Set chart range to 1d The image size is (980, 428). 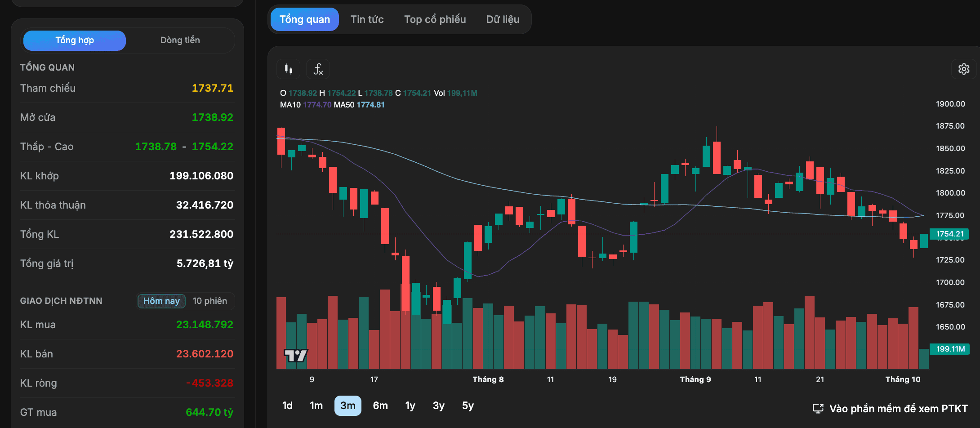(287, 406)
